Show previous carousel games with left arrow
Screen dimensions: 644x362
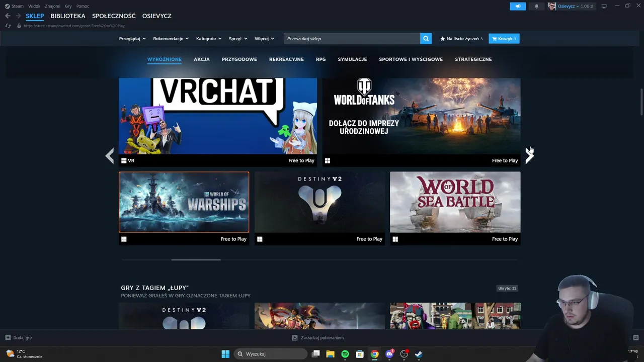110,156
